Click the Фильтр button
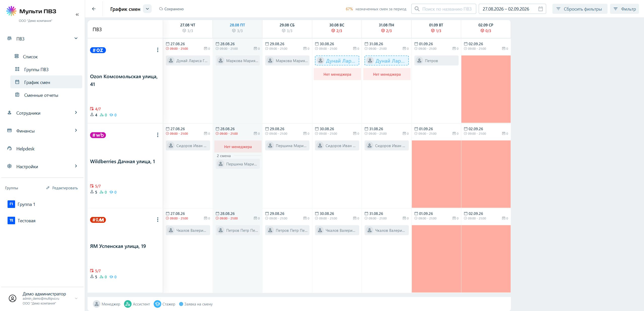The height and width of the screenshot is (311, 644). [624, 9]
